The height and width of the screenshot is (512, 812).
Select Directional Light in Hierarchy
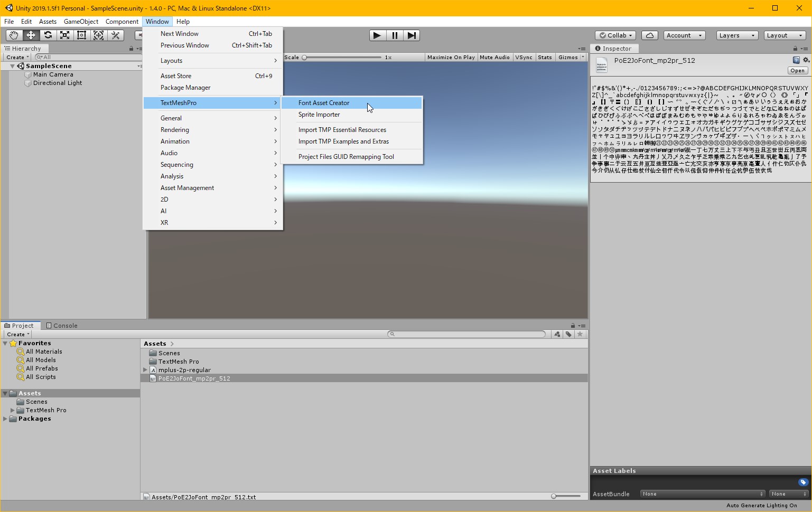58,83
